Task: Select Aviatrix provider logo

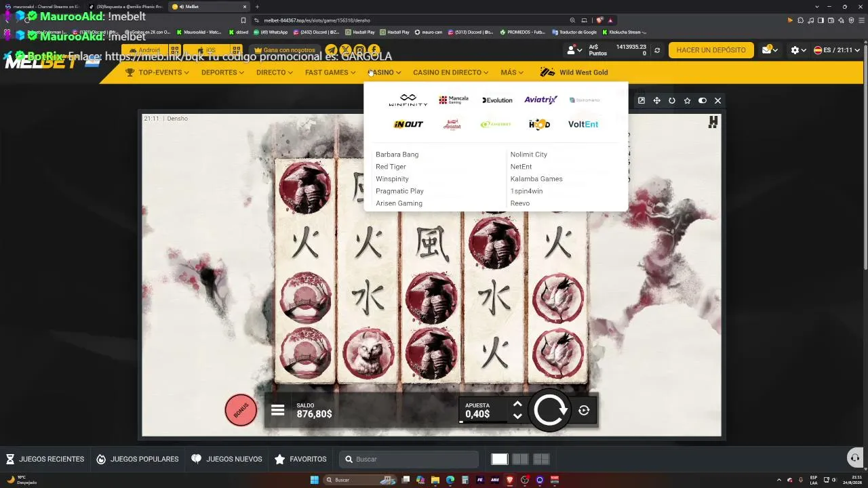Action: pos(540,100)
